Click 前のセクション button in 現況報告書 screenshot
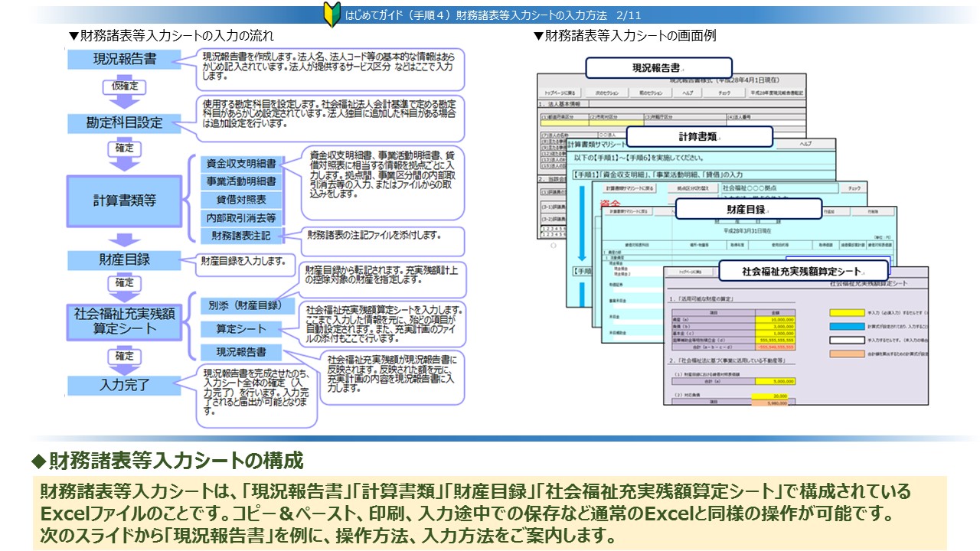This screenshot has width=980, height=551. (651, 93)
